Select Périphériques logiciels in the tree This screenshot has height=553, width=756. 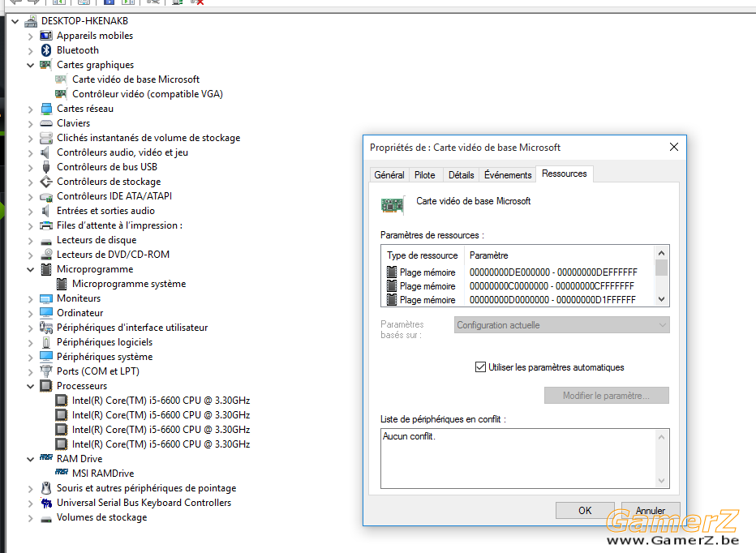[105, 342]
